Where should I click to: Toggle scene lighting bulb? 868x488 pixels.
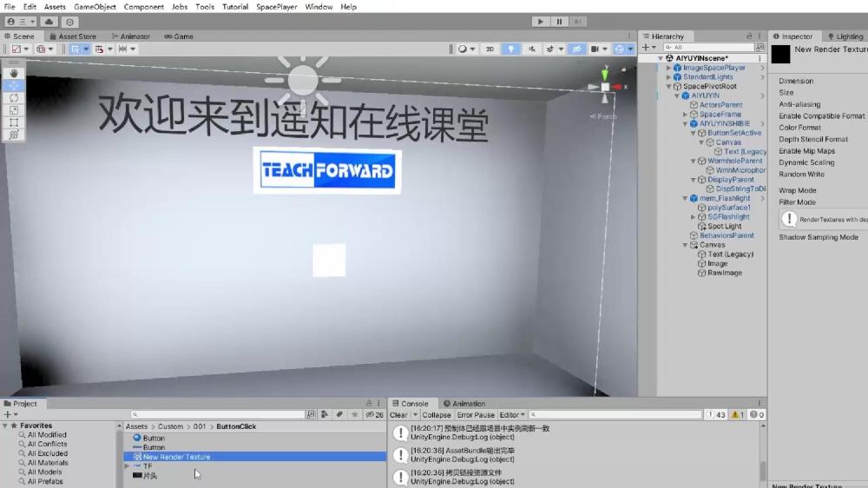pyautogui.click(x=510, y=49)
